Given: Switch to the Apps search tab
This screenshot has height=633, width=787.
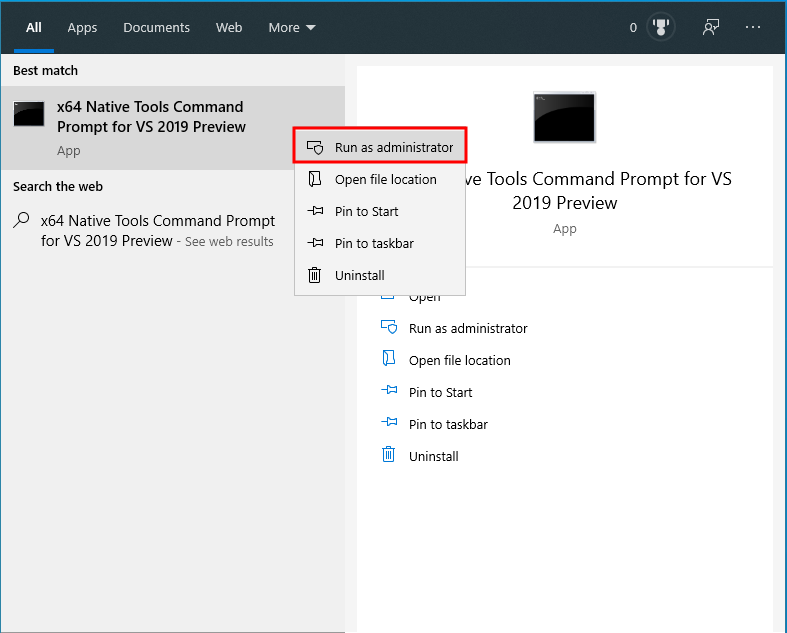Looking at the screenshot, I should point(82,28).
